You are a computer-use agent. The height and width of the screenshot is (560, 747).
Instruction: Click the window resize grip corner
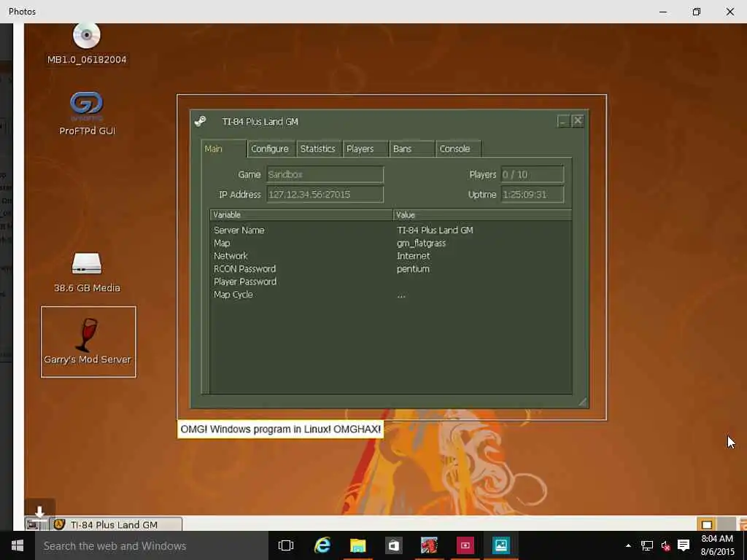(x=583, y=402)
